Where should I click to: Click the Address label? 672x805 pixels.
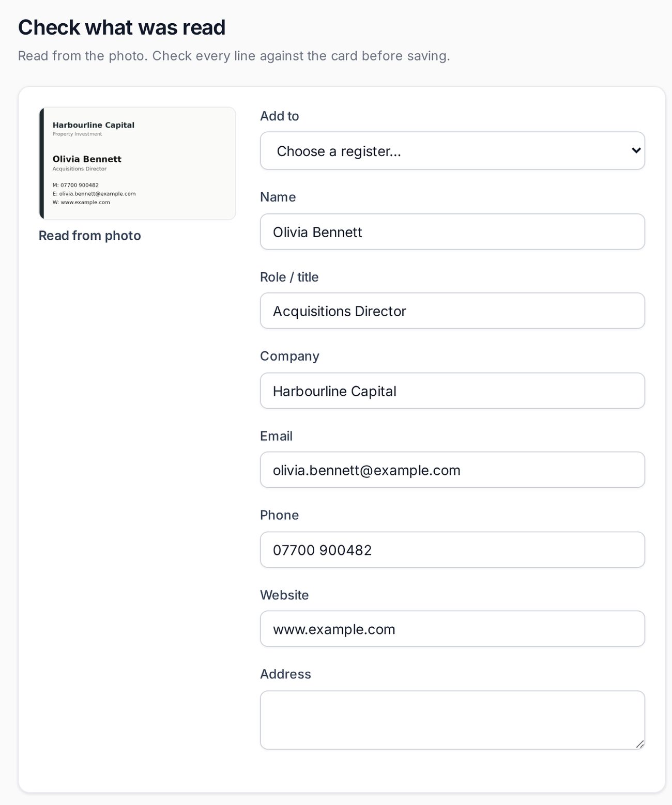(286, 674)
